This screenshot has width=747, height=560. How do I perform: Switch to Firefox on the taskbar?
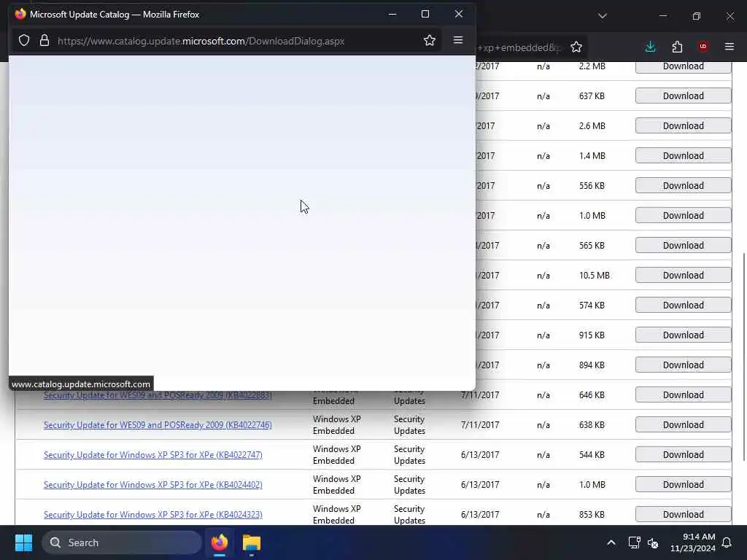click(x=220, y=542)
